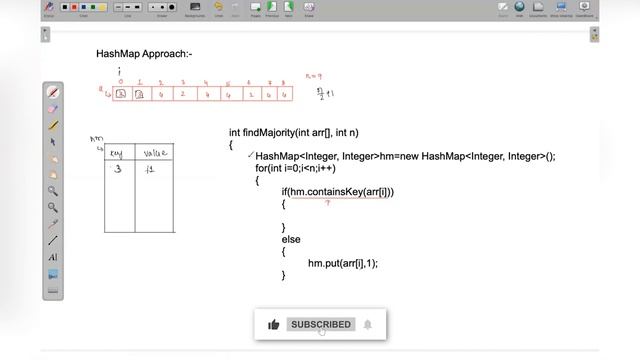Viewport: 640px width, 360px height.
Task: Open the Documents view
Action: (538, 9)
